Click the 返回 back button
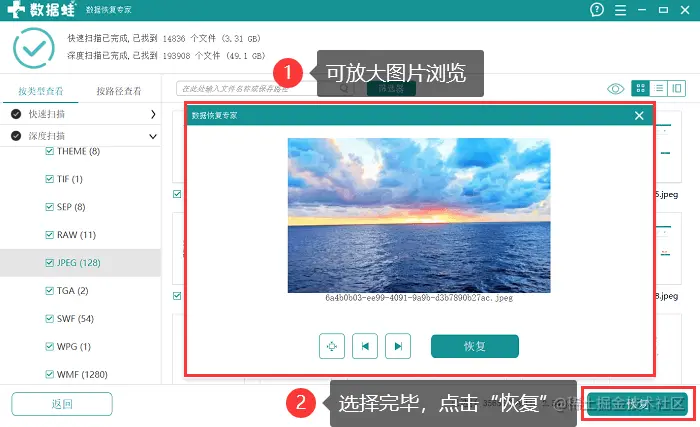This screenshot has width=700, height=427. coord(62,404)
